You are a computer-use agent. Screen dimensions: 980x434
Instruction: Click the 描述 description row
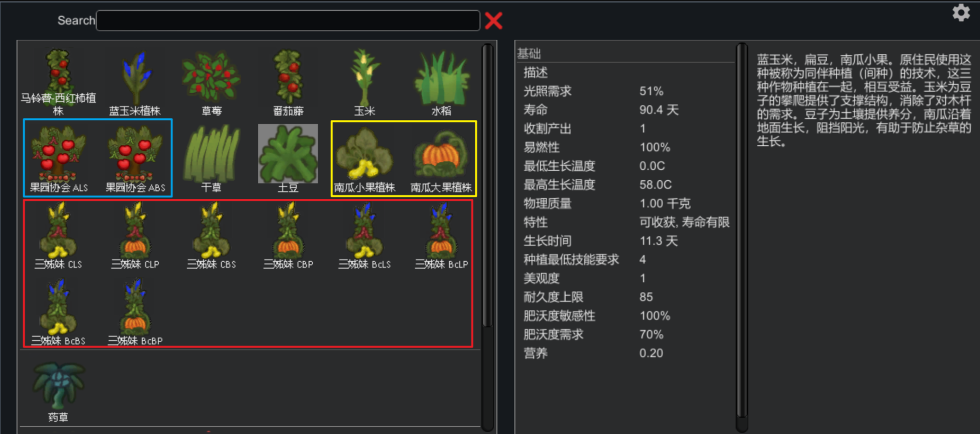click(625, 72)
